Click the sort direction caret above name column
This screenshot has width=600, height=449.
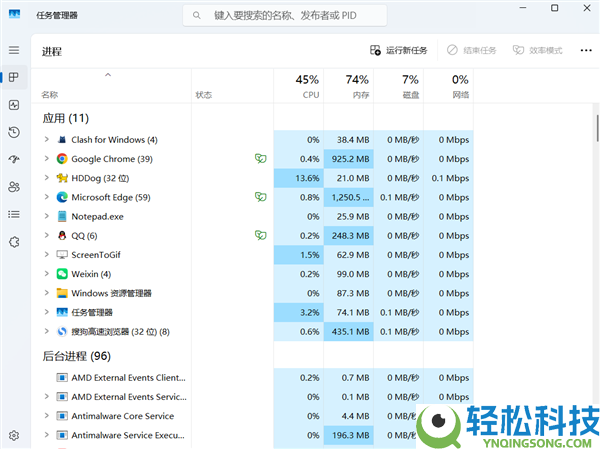click(x=108, y=75)
